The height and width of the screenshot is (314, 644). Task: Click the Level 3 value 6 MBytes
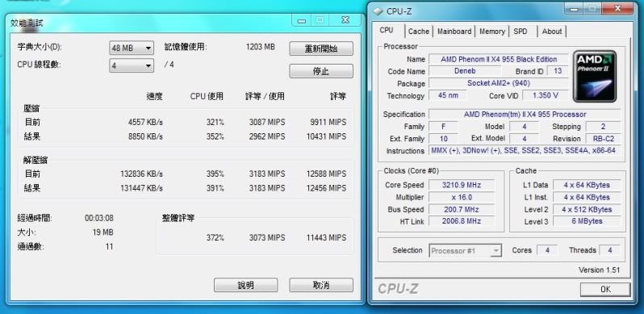(x=587, y=221)
